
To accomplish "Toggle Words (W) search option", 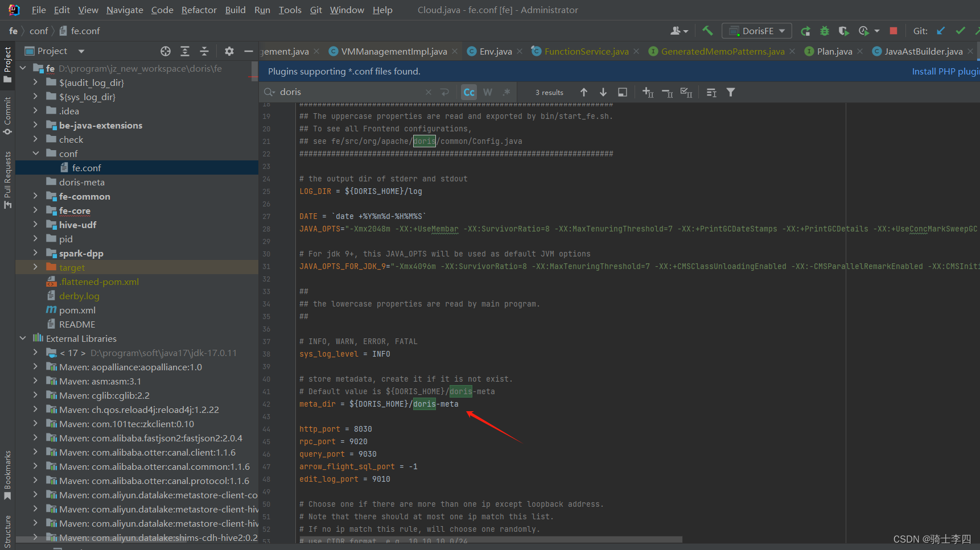I will coord(488,92).
